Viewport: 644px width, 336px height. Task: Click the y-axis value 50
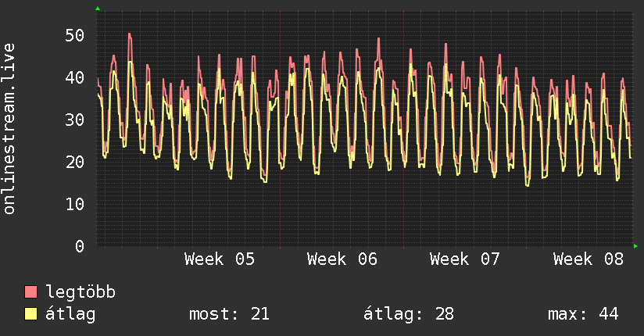pos(74,35)
